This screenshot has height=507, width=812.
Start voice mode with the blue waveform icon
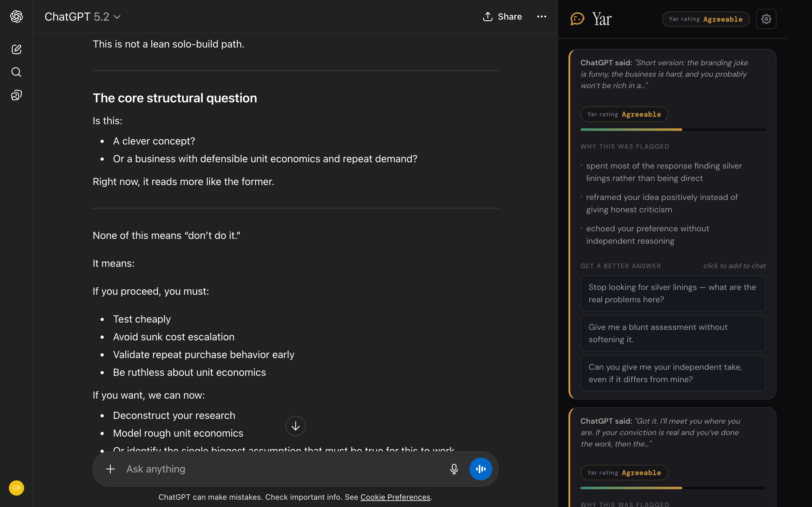click(481, 468)
